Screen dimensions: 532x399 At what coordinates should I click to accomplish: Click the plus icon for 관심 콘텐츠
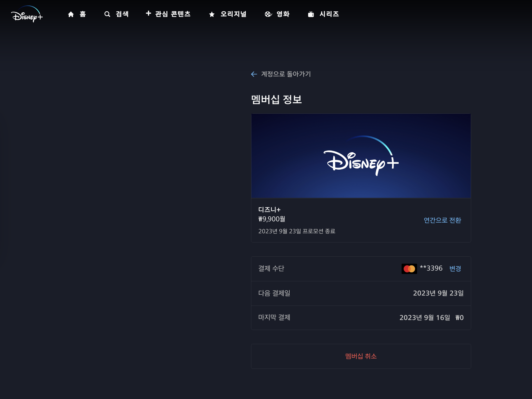click(x=148, y=13)
